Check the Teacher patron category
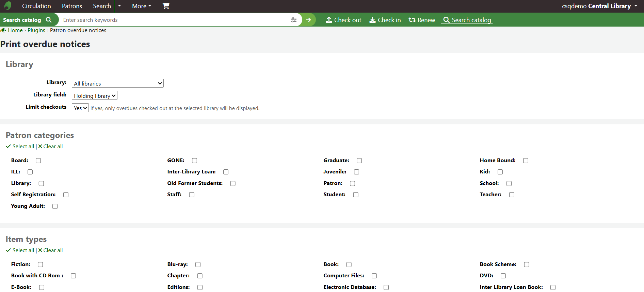Image resolution: width=644 pixels, height=292 pixels. 512,195
